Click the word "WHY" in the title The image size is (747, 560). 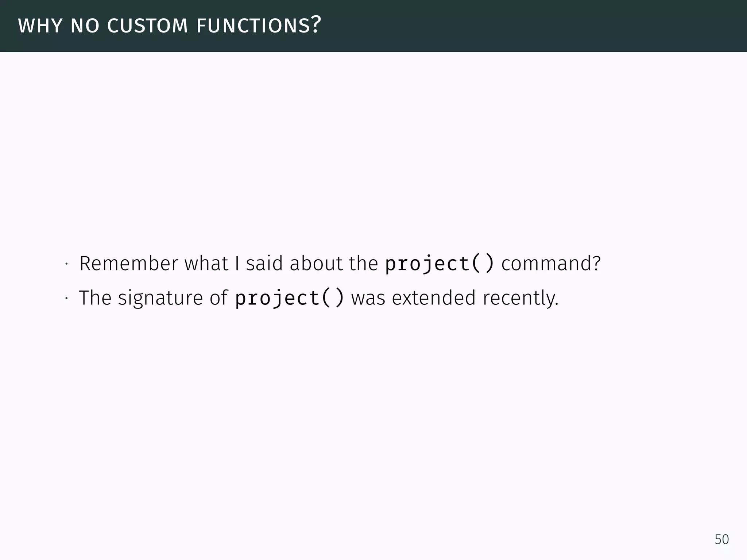pyautogui.click(x=40, y=26)
